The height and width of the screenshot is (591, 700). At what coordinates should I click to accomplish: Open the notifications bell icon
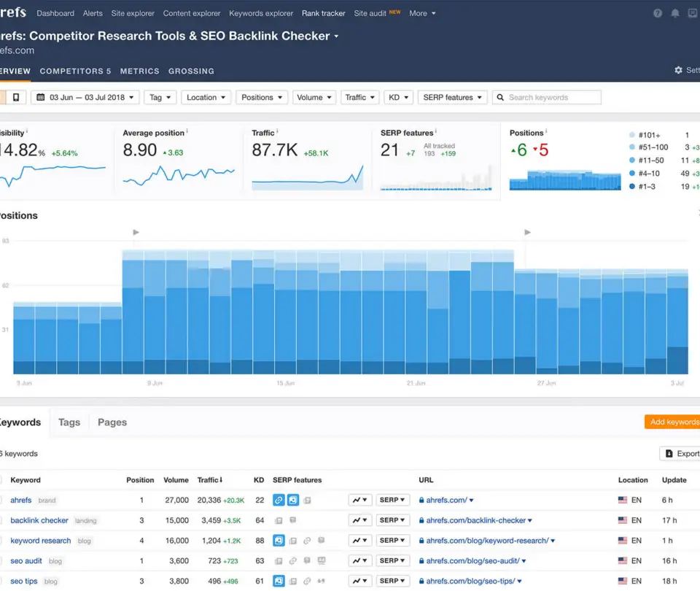[675, 13]
